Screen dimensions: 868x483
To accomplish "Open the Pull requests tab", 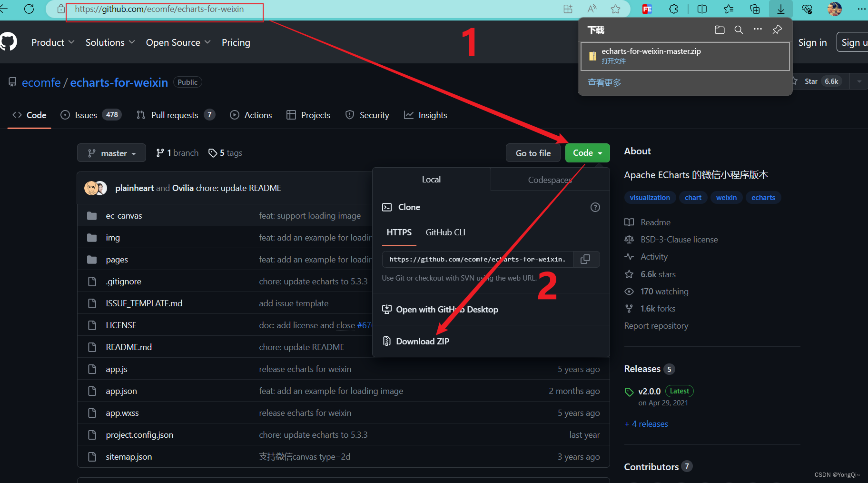I will click(176, 115).
